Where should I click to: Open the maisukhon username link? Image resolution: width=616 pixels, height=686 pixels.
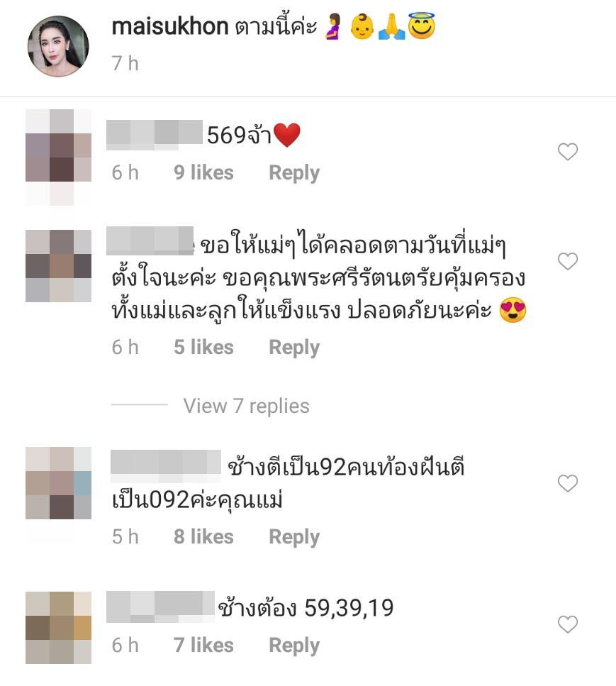click(170, 26)
